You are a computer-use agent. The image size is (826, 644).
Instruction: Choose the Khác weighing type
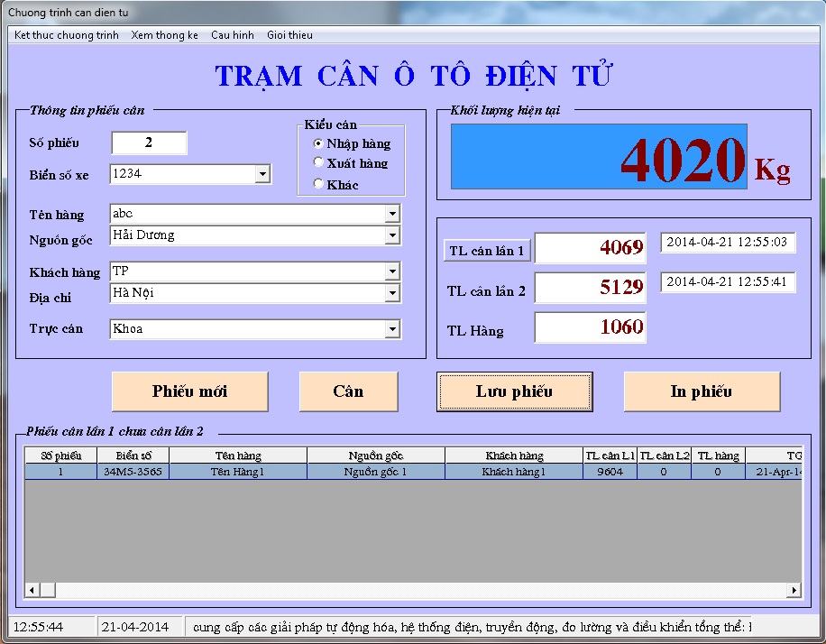coord(318,184)
